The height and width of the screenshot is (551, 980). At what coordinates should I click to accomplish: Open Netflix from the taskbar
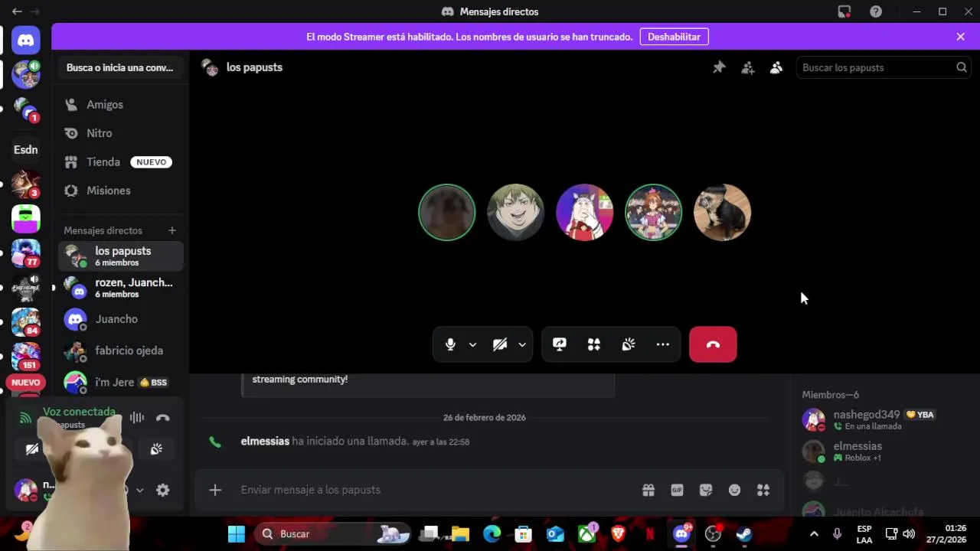[649, 534]
